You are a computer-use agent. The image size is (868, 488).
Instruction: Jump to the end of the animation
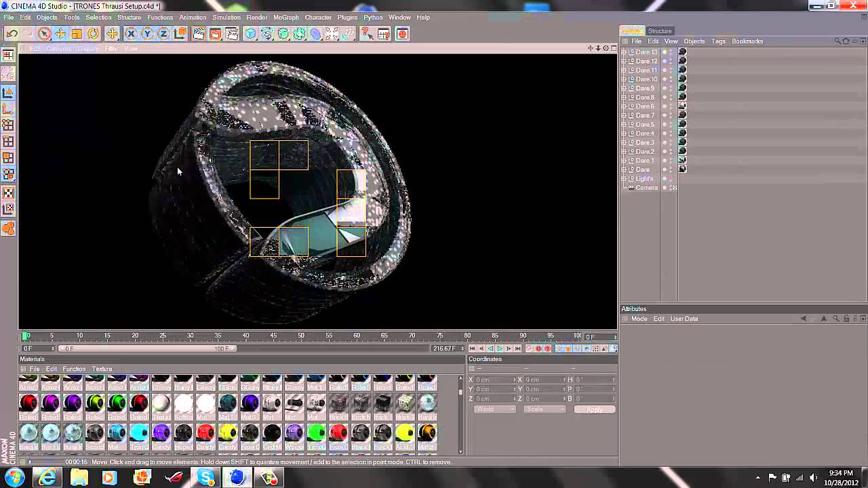(x=517, y=348)
